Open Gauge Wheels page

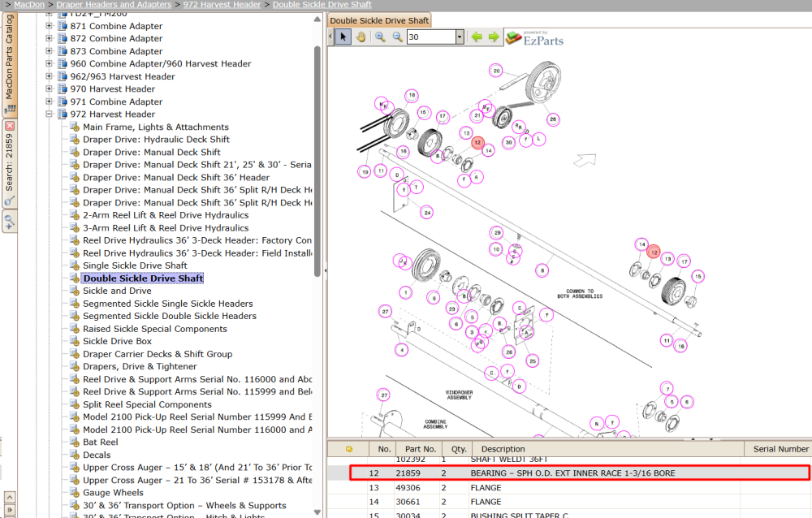[x=113, y=493]
